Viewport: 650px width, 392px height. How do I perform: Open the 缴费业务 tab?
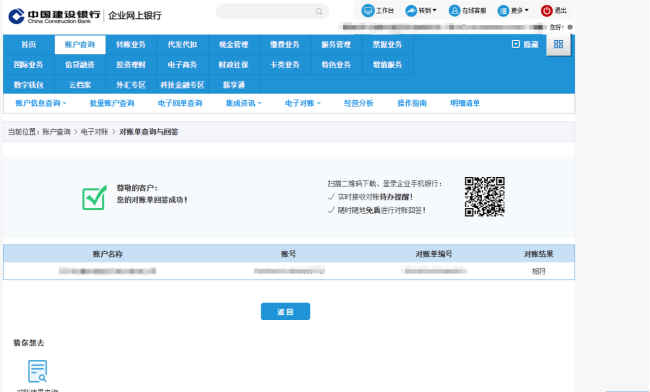click(x=285, y=44)
